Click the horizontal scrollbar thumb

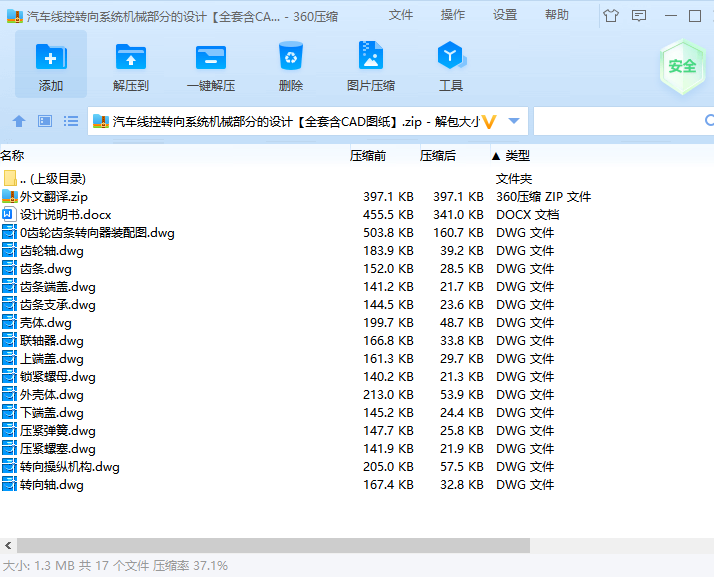[x=273, y=545]
